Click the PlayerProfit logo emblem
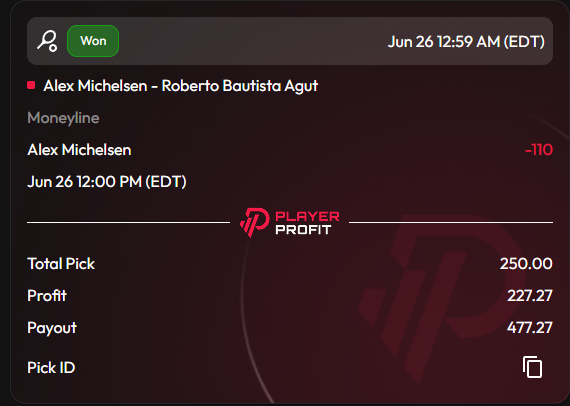The width and height of the screenshot is (570, 406). (x=254, y=222)
